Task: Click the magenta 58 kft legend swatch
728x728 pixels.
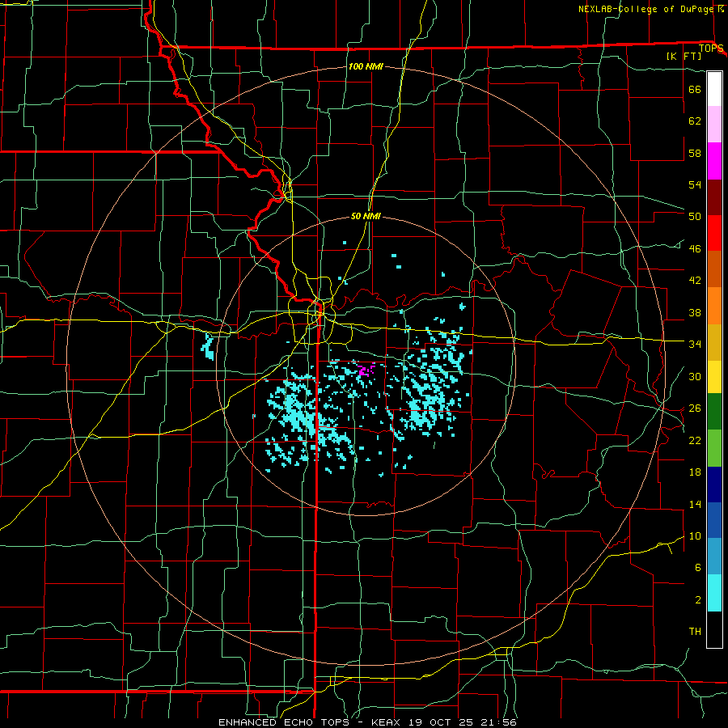Action: pyautogui.click(x=714, y=161)
